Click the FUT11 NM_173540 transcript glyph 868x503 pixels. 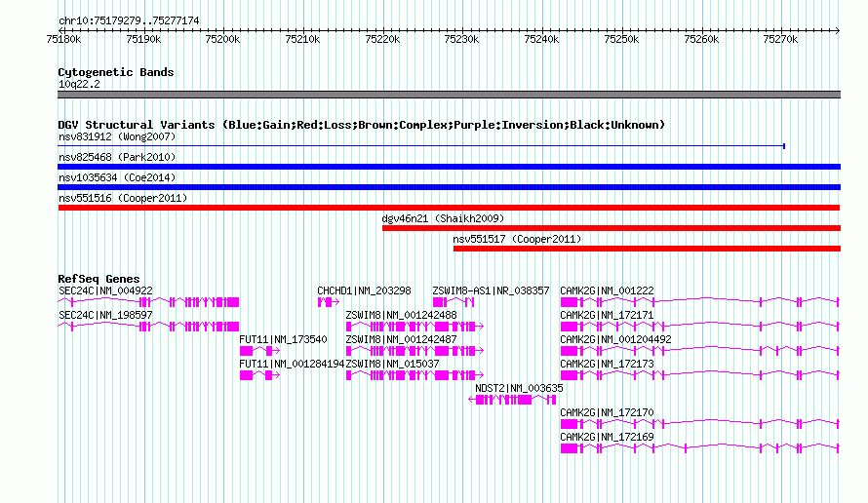click(x=259, y=351)
